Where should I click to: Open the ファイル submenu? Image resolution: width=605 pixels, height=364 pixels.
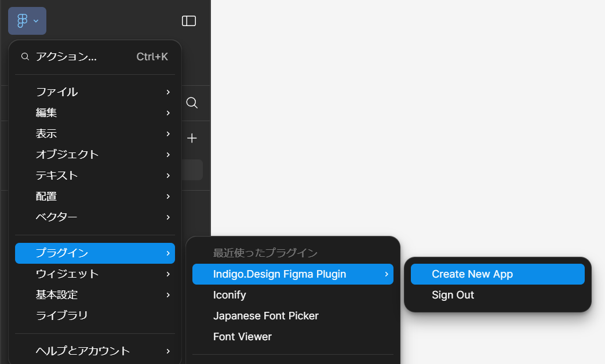pyautogui.click(x=95, y=92)
